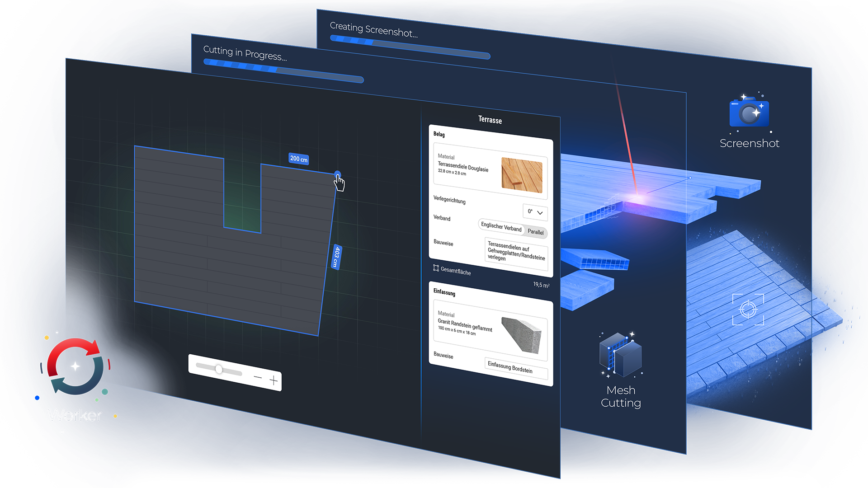Screen dimensions: 868x488
Task: Click the terrace corner drag handle
Action: (338, 174)
